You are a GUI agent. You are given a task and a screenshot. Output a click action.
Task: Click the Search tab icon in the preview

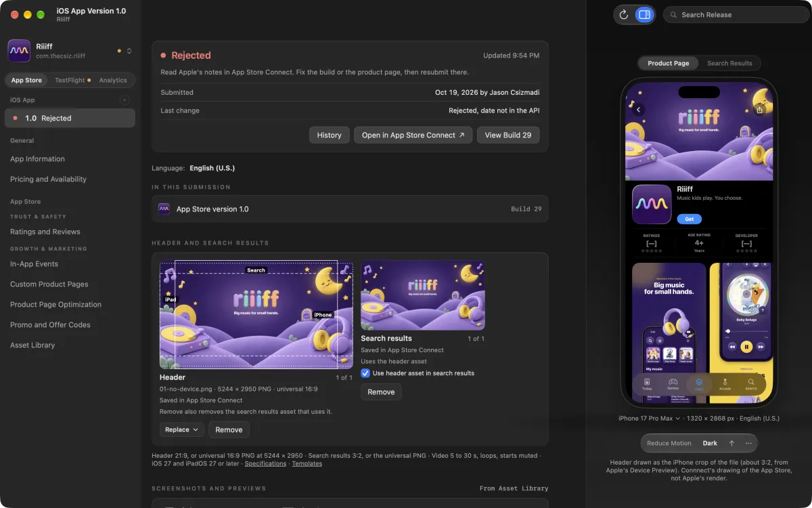[x=751, y=384]
